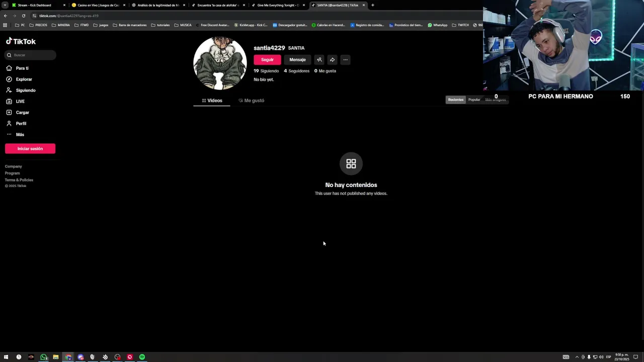
Task: Show hidden system tray icons
Action: (577, 357)
